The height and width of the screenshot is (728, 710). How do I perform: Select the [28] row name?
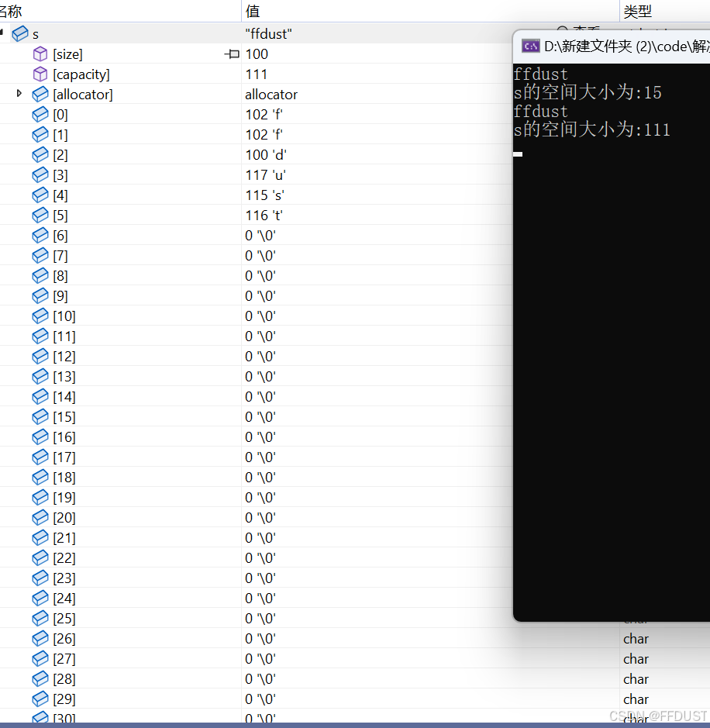64,679
